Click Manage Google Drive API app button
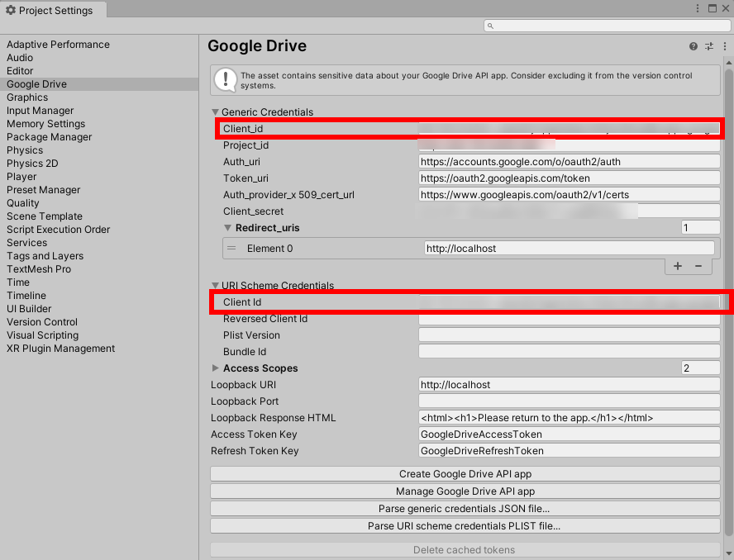The height and width of the screenshot is (560, 734). tap(465, 491)
